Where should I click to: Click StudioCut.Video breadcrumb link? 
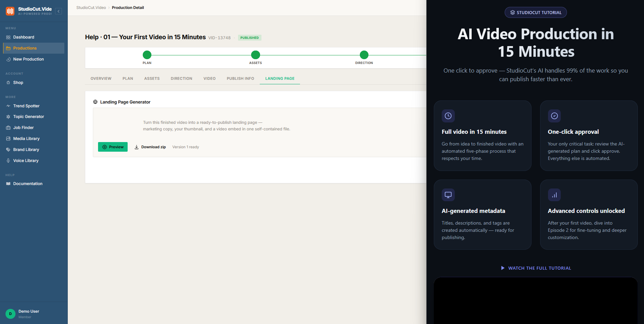[x=91, y=8]
